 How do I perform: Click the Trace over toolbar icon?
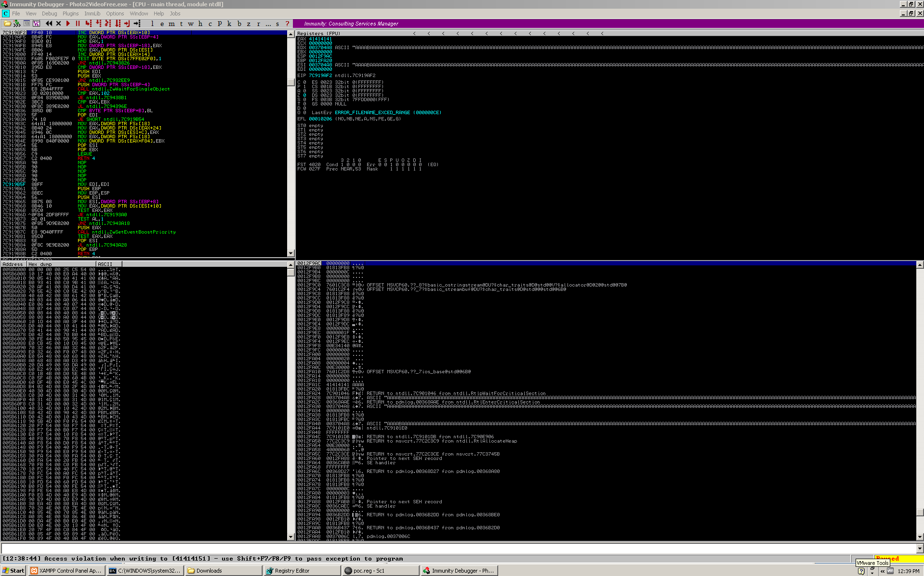pyautogui.click(x=118, y=24)
